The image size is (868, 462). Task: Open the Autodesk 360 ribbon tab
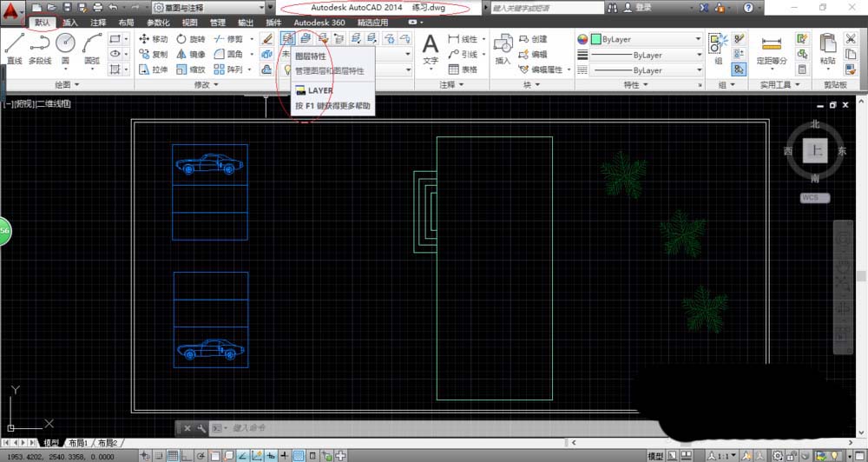[319, 23]
